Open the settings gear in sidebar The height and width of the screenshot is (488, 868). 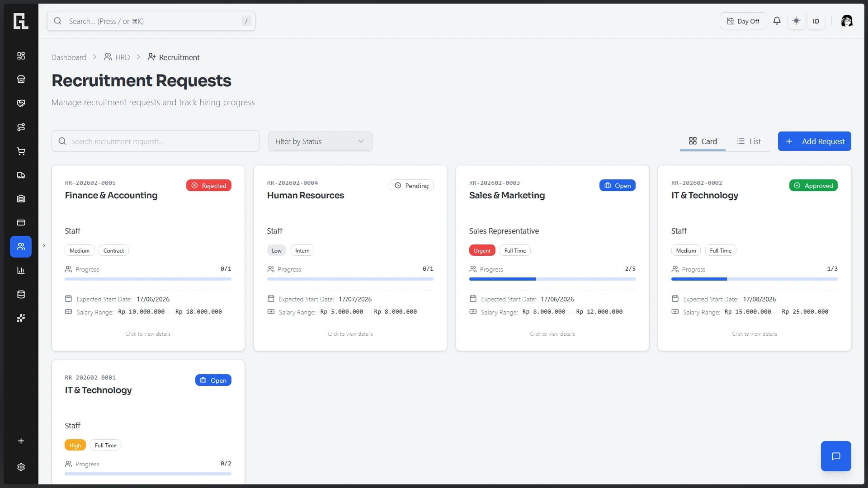[21, 467]
